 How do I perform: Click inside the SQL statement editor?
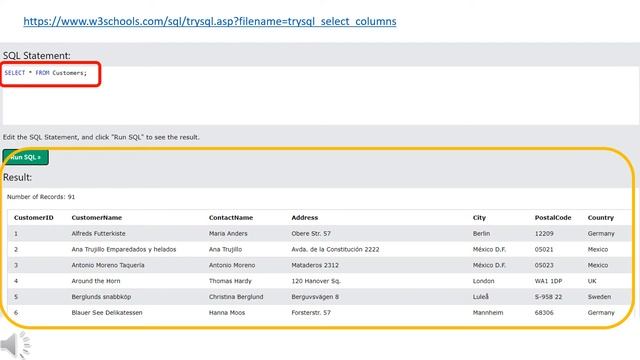(320, 96)
